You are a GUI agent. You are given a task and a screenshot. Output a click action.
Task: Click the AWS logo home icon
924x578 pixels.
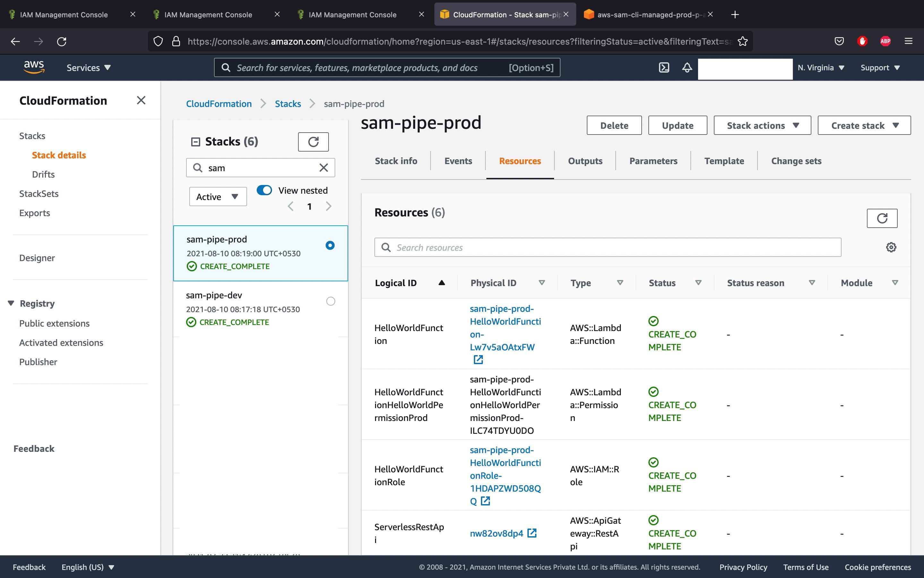click(x=34, y=67)
